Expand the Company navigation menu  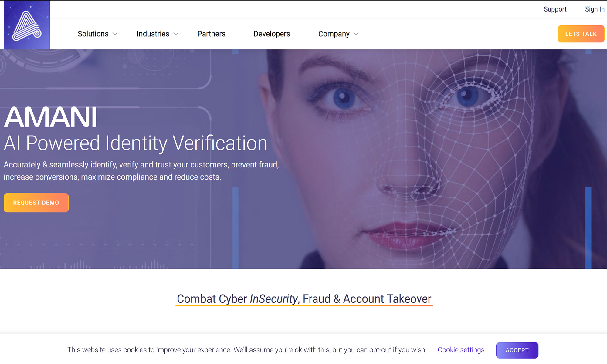338,33
